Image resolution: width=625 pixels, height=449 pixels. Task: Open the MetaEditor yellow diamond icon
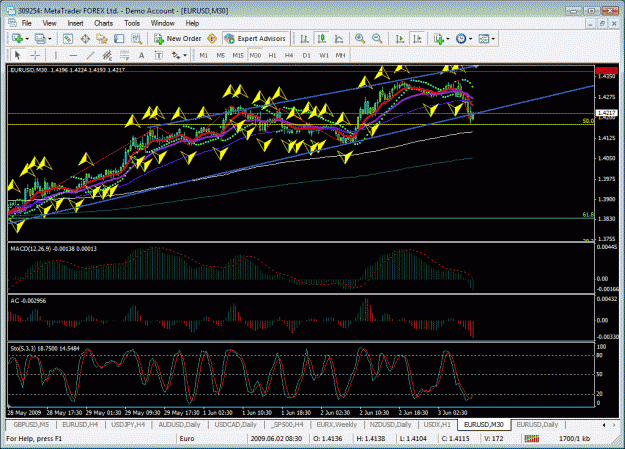tap(212, 39)
